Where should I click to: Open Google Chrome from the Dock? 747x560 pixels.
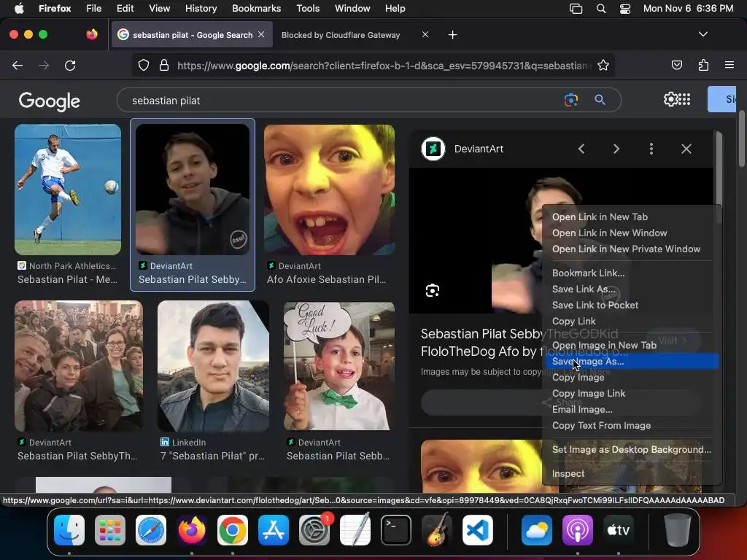[233, 530]
